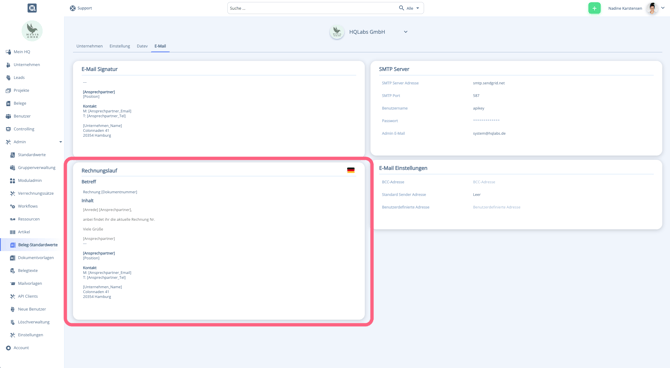
Task: Click the BCC-Adresse input field
Action: [484, 182]
